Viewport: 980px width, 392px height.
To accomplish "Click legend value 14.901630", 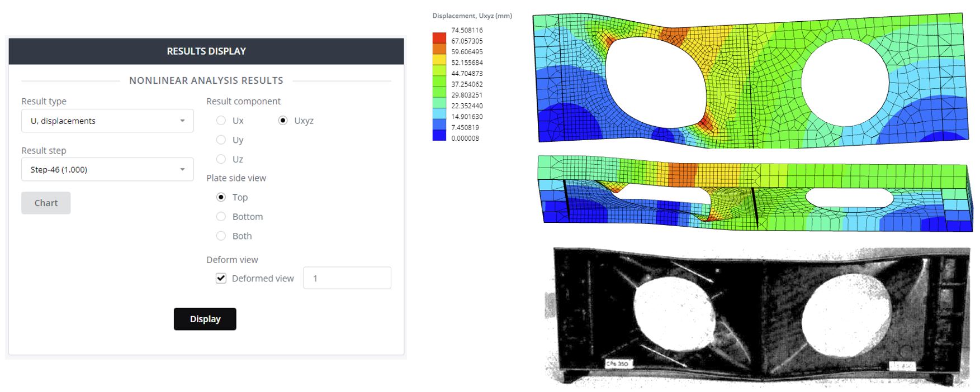I will 467,117.
